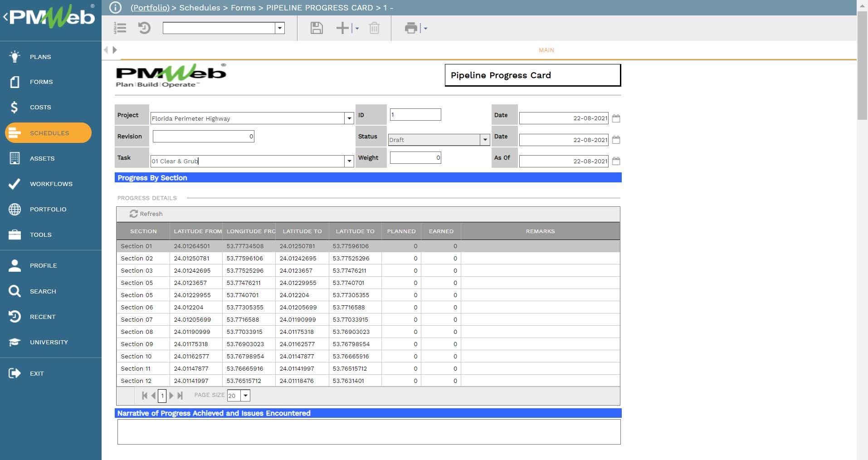The width and height of the screenshot is (868, 460).
Task: Click the Revision input field
Action: tap(204, 136)
